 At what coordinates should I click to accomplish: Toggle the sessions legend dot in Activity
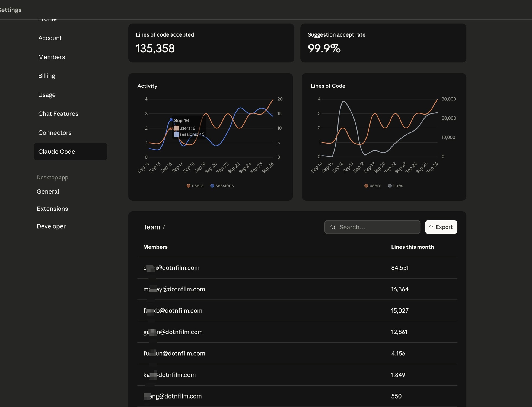click(x=212, y=186)
